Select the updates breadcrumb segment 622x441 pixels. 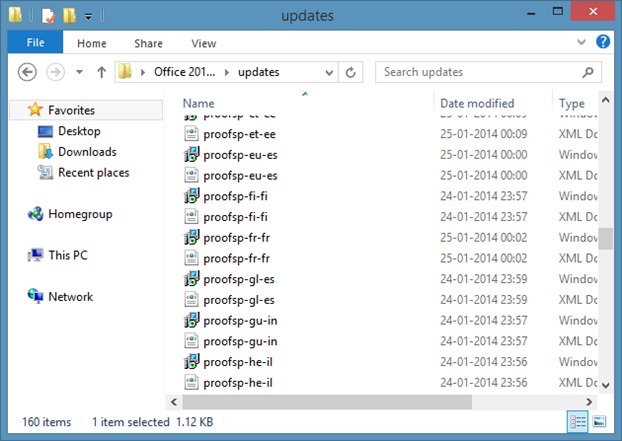pos(259,72)
